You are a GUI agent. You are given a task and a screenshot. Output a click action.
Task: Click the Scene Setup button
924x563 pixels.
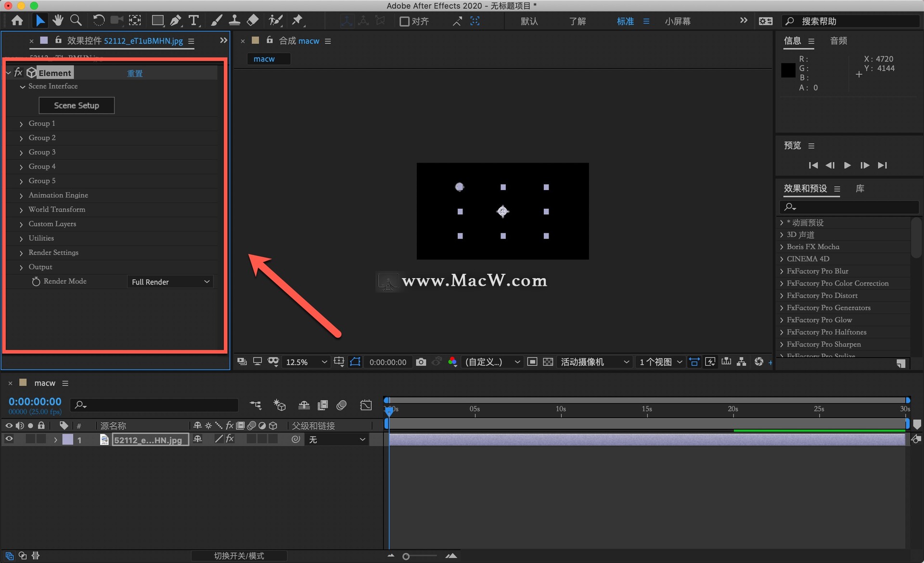[x=77, y=105]
